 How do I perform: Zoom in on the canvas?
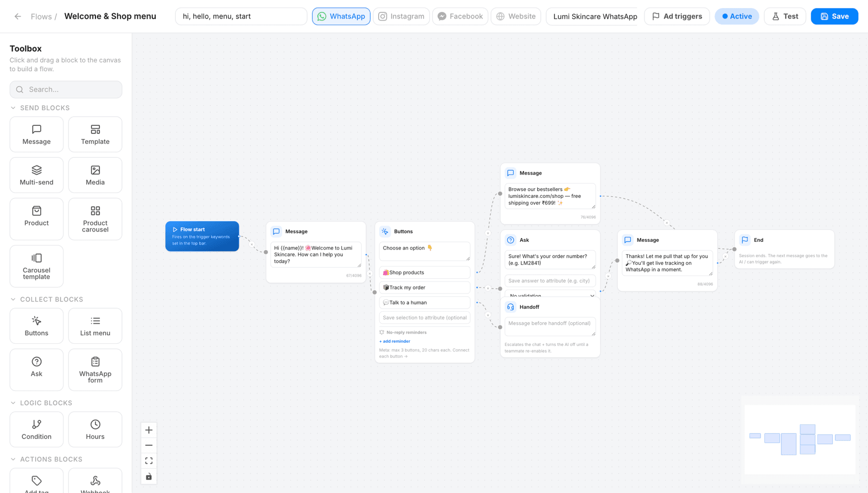point(149,430)
